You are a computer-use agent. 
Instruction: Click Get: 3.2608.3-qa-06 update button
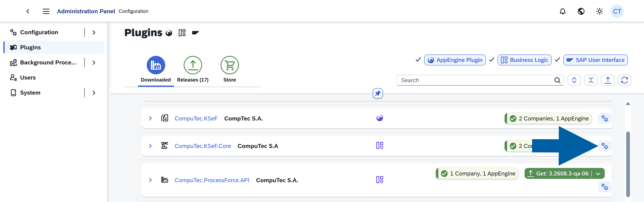click(x=558, y=174)
